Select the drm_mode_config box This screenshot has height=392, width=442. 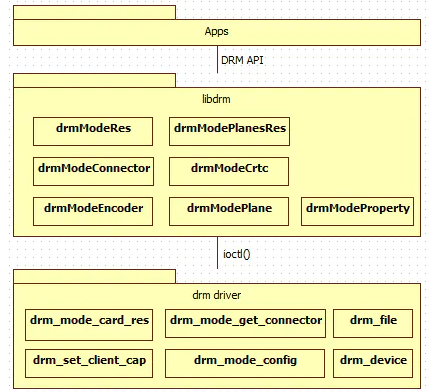pyautogui.click(x=245, y=363)
